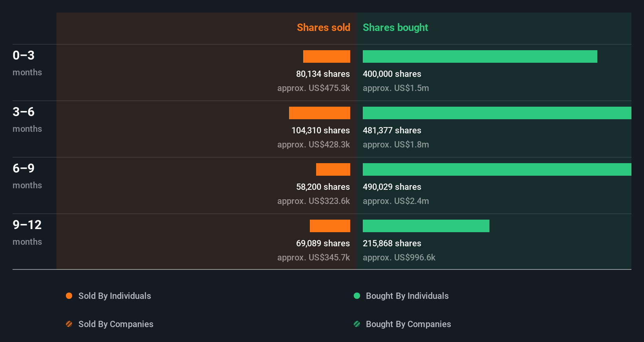This screenshot has height=342, width=644.
Task: Select the Sold By Companies legend label
Action: click(116, 324)
